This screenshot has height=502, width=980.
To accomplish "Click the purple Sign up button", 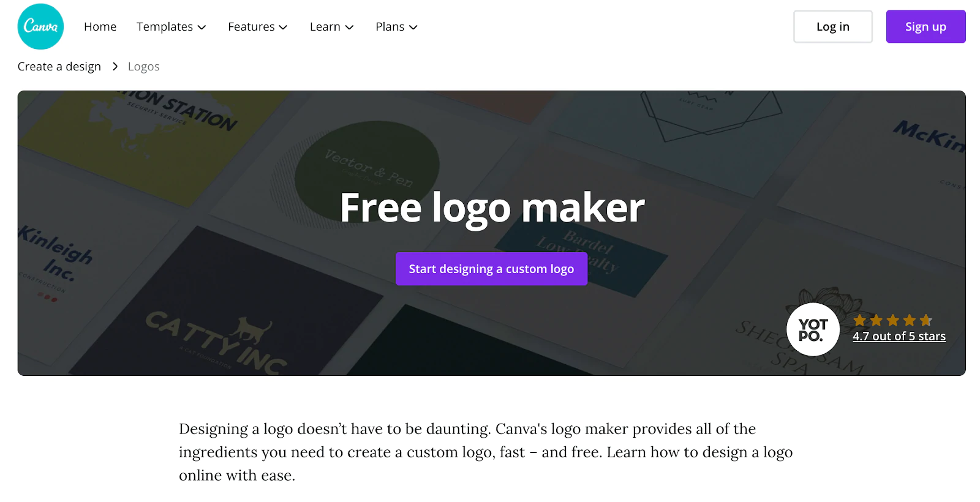I will click(926, 26).
